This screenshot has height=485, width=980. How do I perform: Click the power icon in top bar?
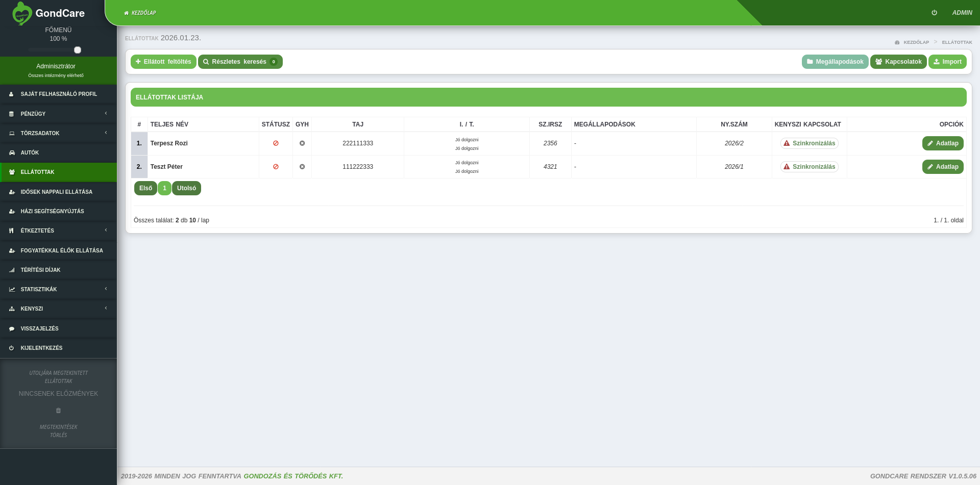click(x=934, y=13)
